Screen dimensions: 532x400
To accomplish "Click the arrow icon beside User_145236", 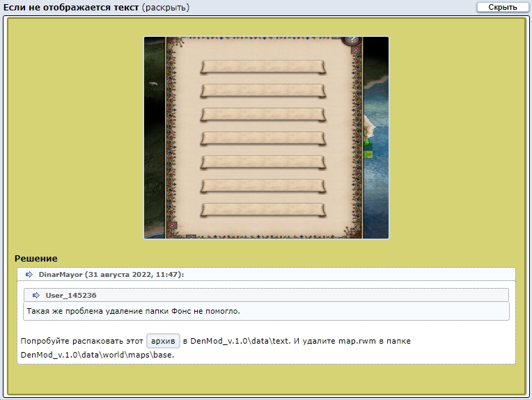I will click(x=36, y=295).
